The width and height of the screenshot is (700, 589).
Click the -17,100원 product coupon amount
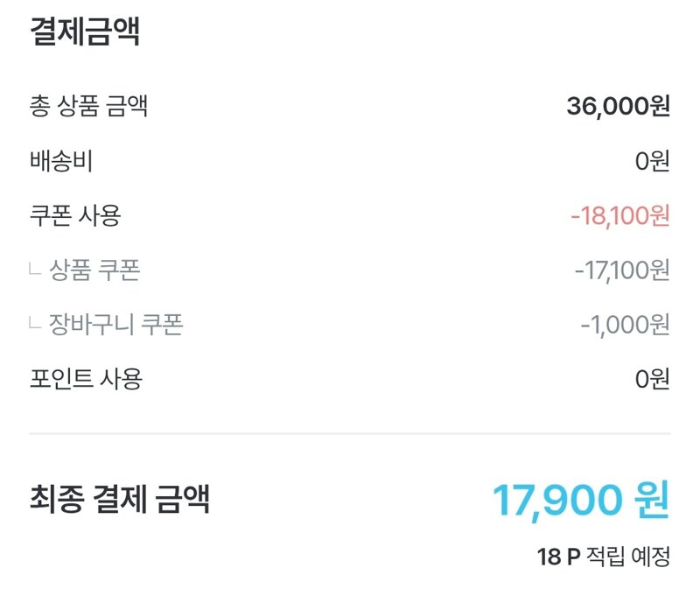tap(622, 270)
